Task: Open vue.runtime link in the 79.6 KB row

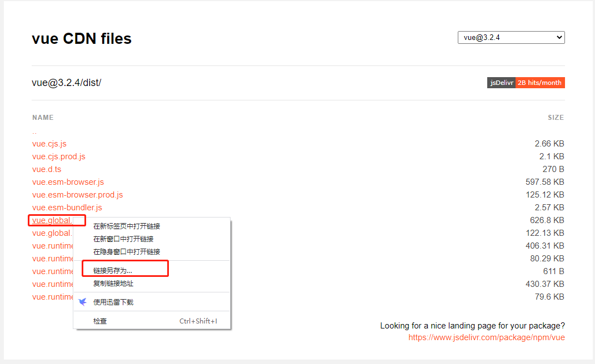Action: (53, 297)
